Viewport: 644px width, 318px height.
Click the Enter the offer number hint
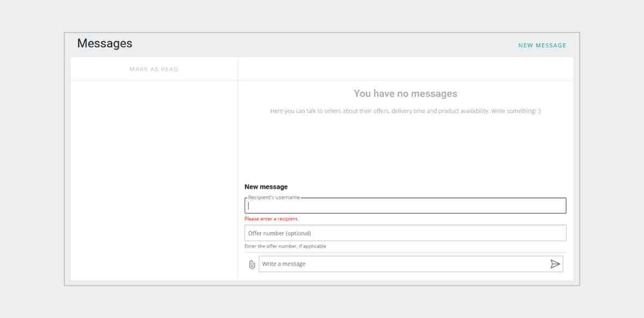click(285, 246)
